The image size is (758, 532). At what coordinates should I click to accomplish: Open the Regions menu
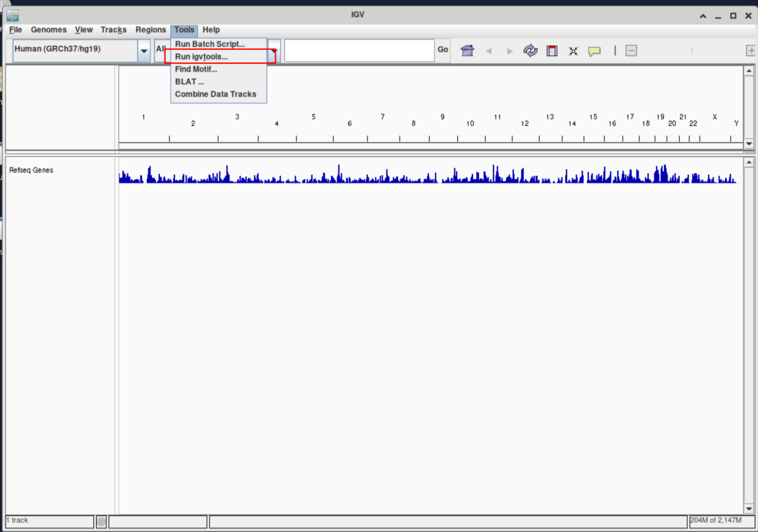click(151, 30)
